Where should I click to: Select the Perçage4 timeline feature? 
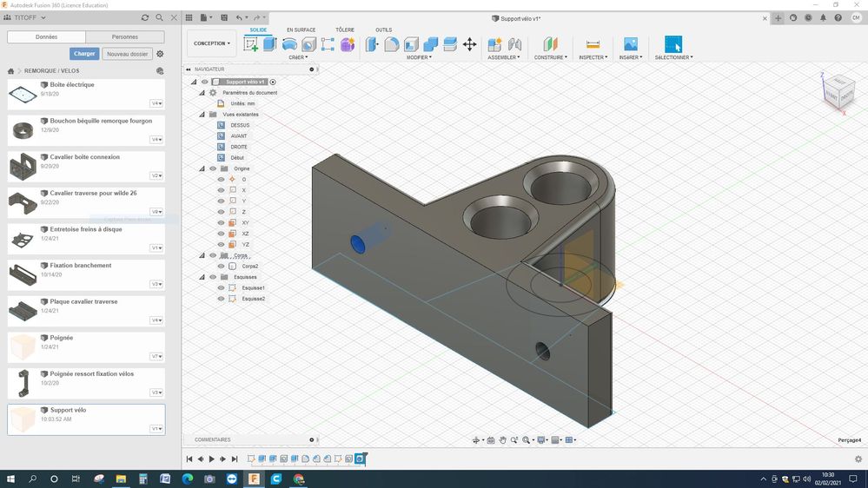(360, 458)
